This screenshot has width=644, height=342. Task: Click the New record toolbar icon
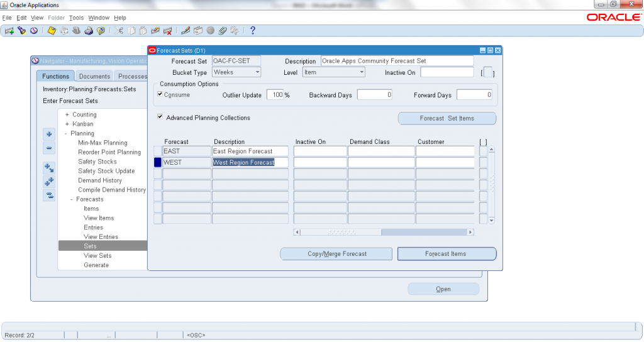pyautogui.click(x=9, y=31)
